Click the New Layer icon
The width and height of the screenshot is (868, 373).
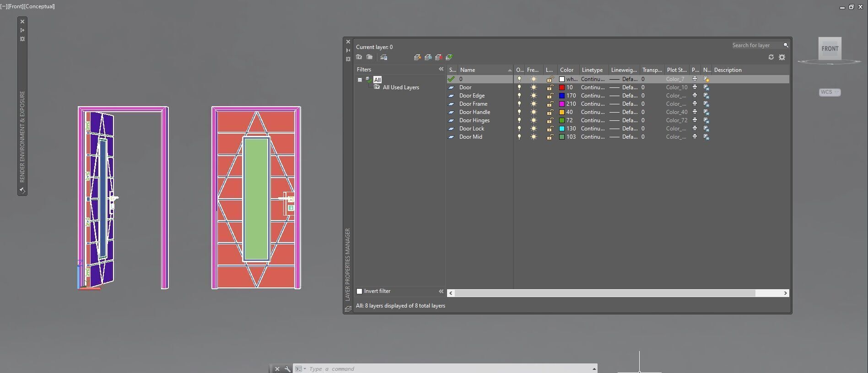pos(417,57)
